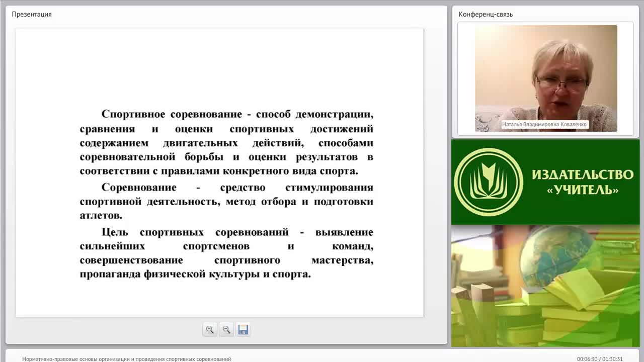
Task: Click the Конференц-связь panel title
Action: 486,14
